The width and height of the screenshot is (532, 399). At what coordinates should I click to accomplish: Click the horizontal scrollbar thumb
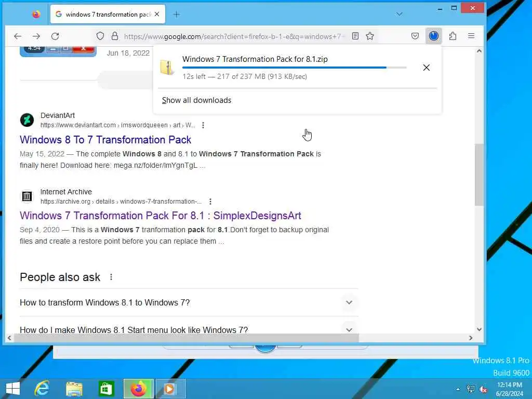[x=186, y=338]
